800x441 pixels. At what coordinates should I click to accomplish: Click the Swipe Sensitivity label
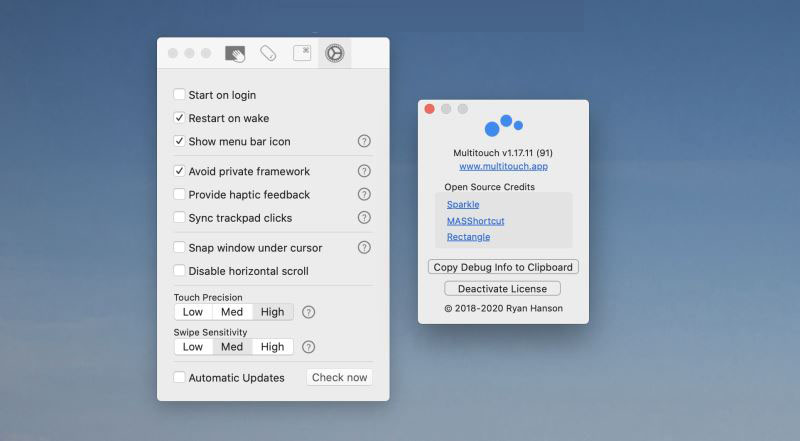point(210,332)
